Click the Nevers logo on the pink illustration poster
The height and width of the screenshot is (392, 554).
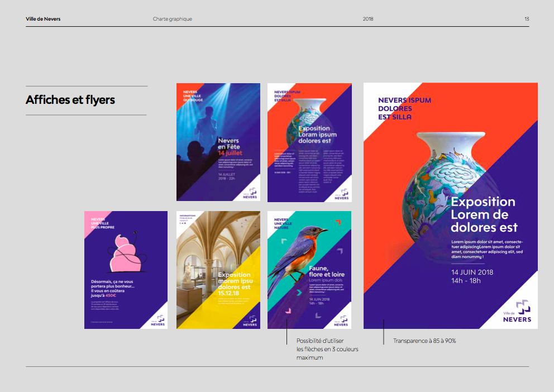(157, 322)
